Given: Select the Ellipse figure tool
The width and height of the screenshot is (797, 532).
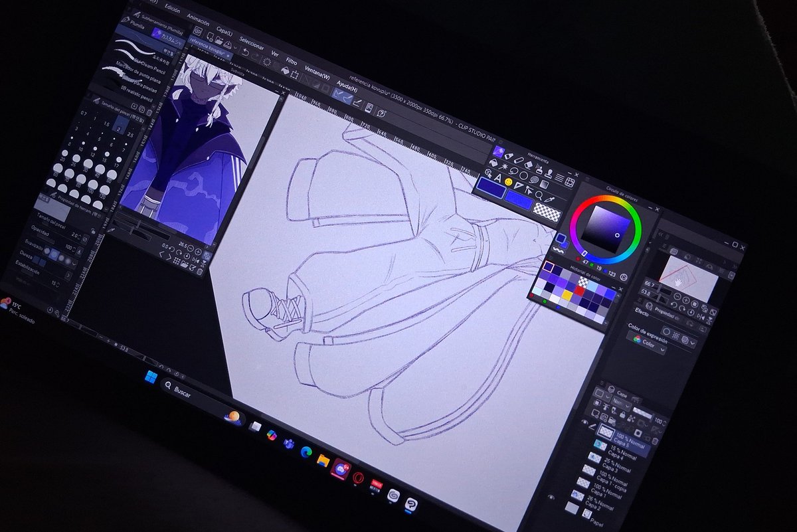Looking at the screenshot, I should 523,175.
